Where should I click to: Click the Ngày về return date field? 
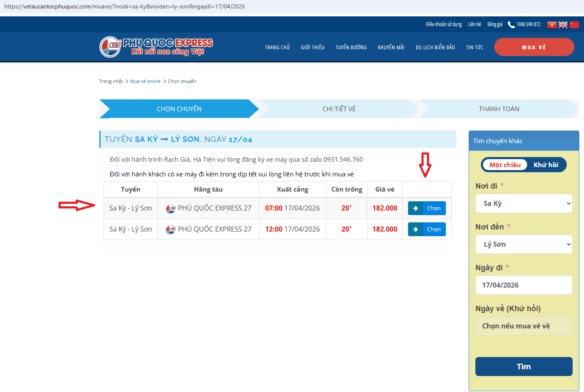(x=524, y=326)
